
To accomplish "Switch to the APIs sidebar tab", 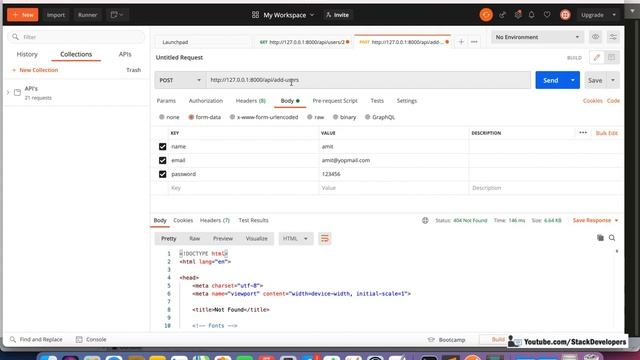I will click(x=125, y=54).
